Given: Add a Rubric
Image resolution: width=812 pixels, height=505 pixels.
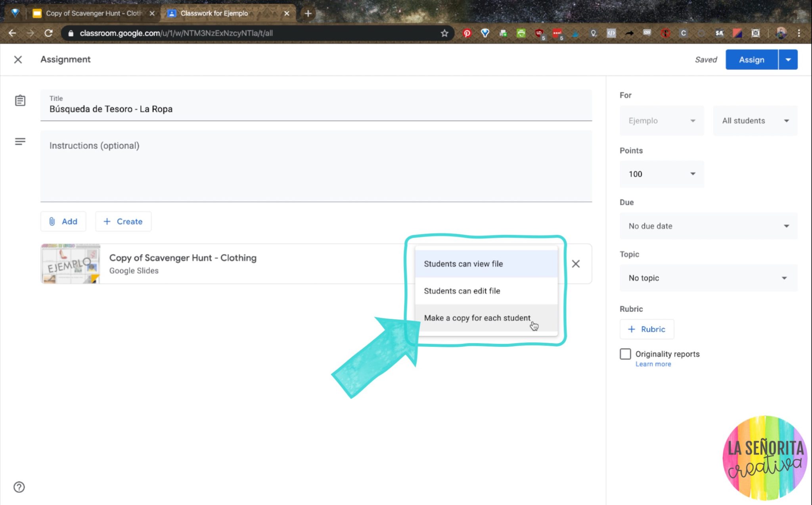Looking at the screenshot, I should pos(647,329).
